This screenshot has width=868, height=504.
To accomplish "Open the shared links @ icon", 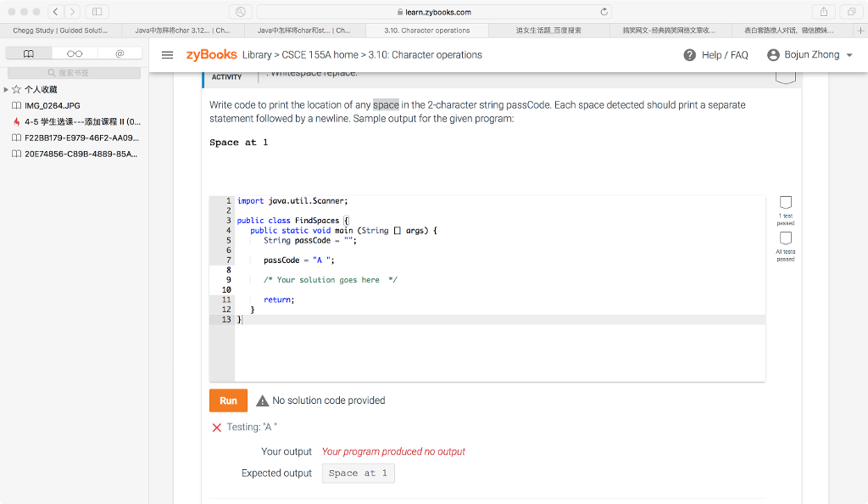I will [121, 53].
